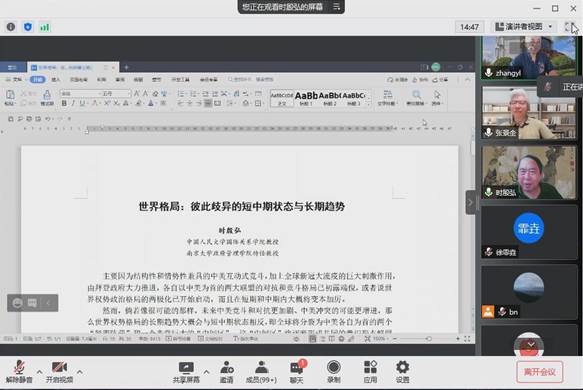
Task: Open the 邀请 invite panel
Action: pyautogui.click(x=226, y=372)
